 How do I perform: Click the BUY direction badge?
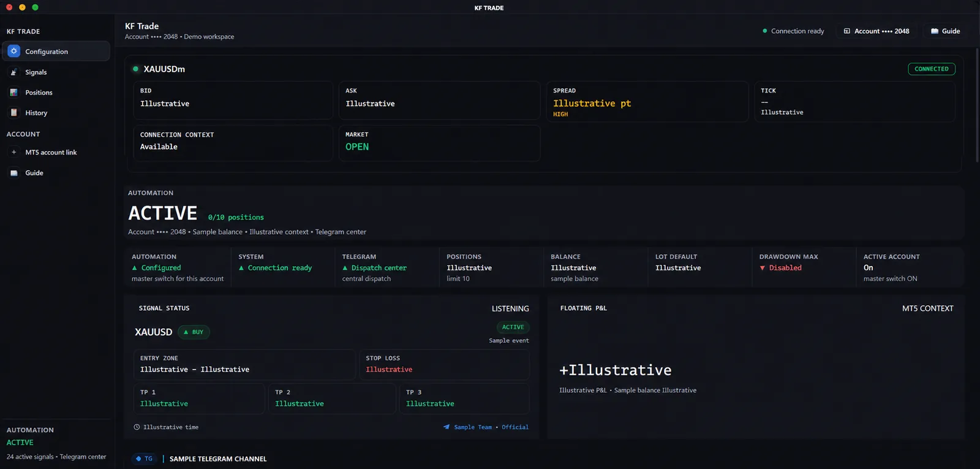pyautogui.click(x=194, y=332)
